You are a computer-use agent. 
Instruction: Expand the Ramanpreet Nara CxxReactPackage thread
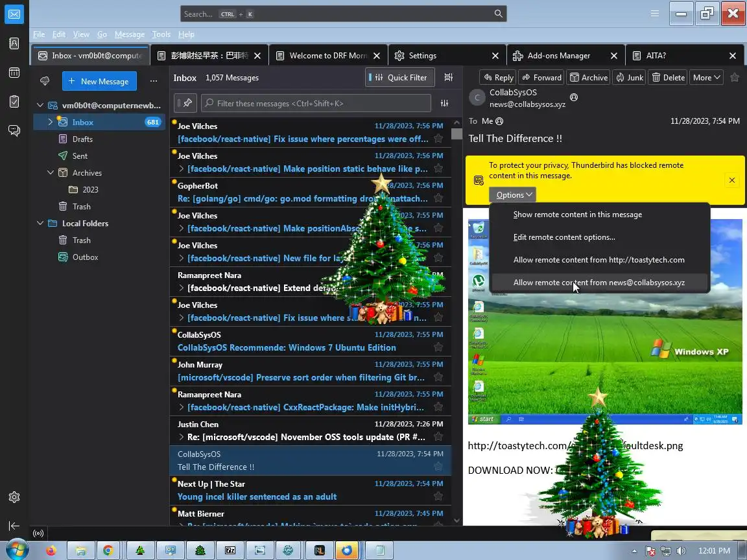point(182,407)
